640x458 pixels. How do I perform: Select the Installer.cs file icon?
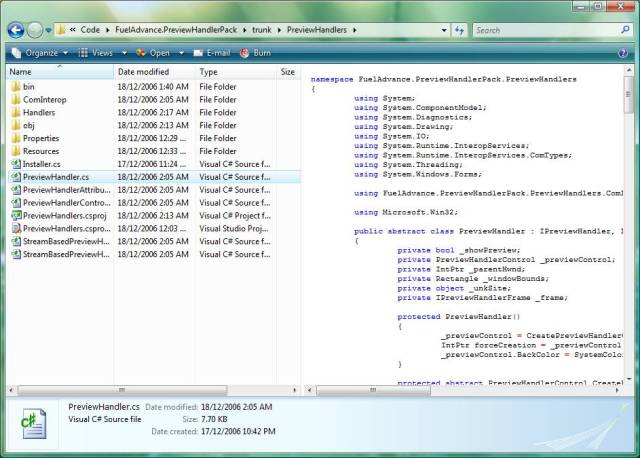click(15, 163)
